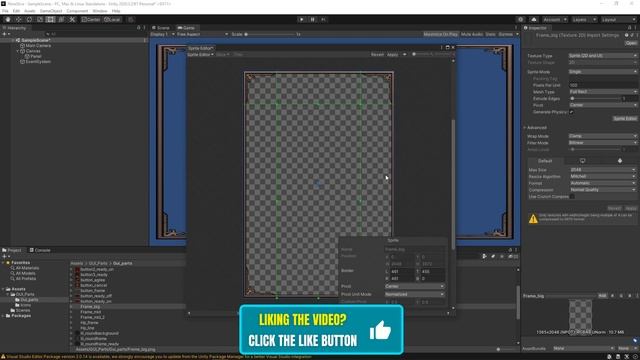Toggle pivot mode Center button
The height and width of the screenshot is (360, 640).
(90, 20)
